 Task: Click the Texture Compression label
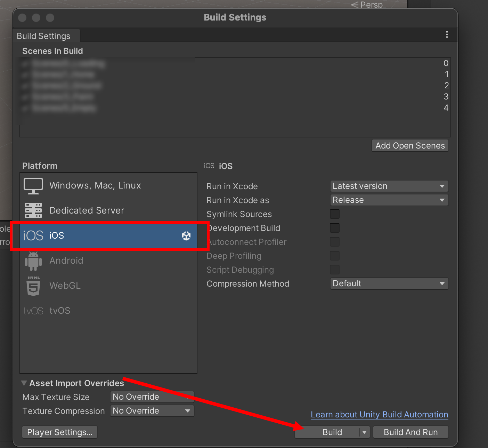(64, 411)
